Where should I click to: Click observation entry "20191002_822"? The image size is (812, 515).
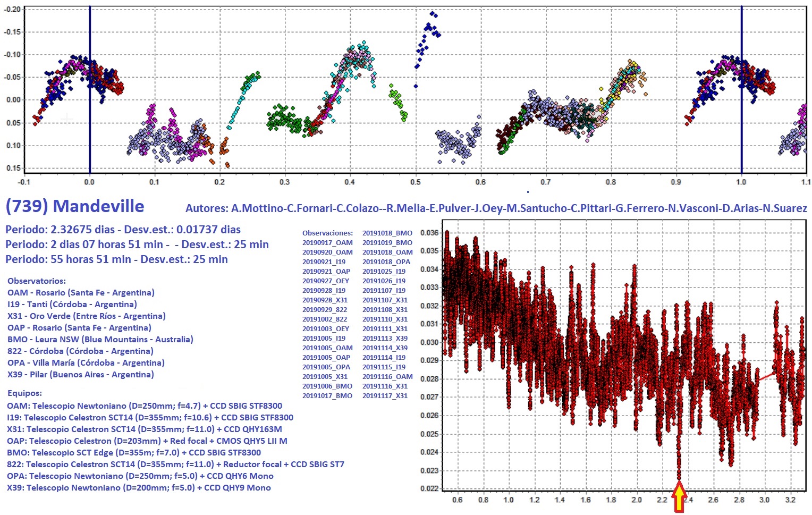click(x=325, y=319)
